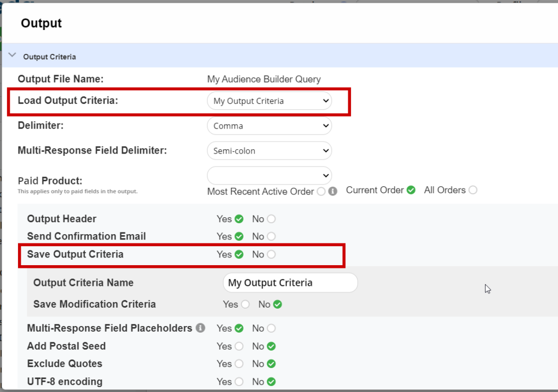Click info icon next to Most Recent Active Order
This screenshot has width=558, height=392.
point(333,191)
